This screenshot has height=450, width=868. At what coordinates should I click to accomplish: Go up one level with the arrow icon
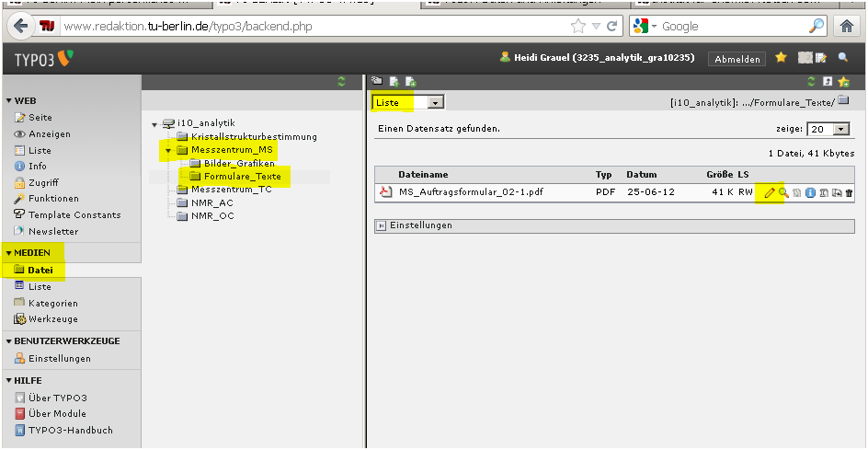point(827,82)
